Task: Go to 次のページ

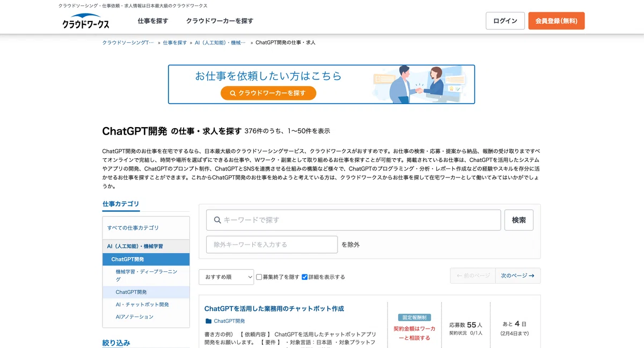Action: pos(517,276)
